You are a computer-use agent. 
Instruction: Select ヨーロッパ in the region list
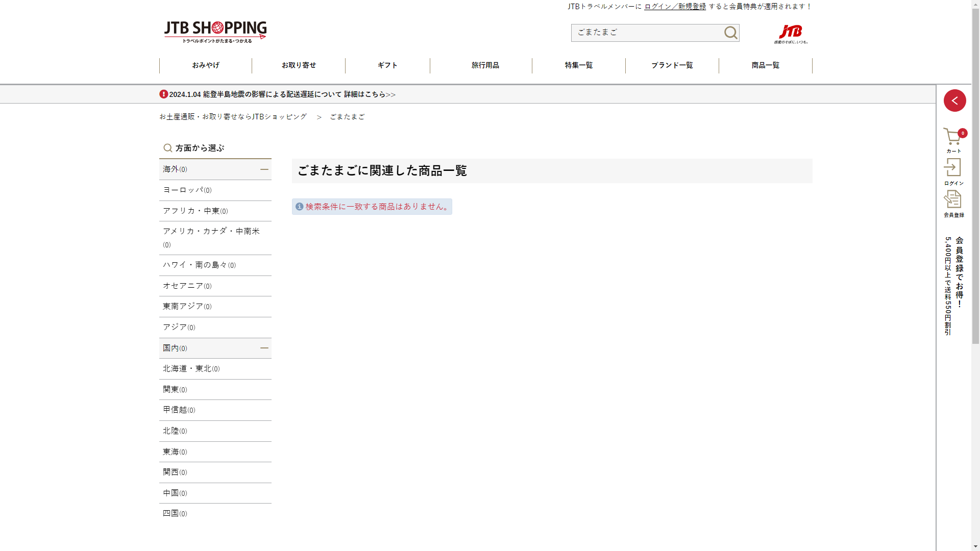[x=187, y=190]
